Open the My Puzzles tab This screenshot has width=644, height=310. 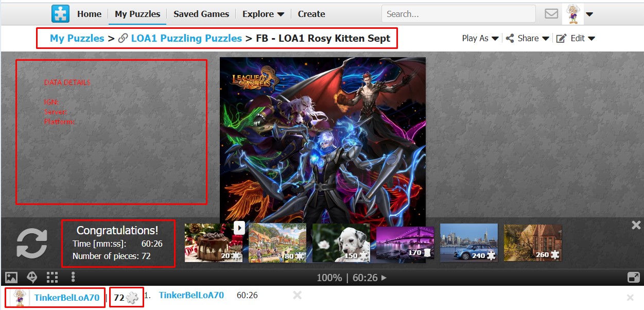coord(137,14)
